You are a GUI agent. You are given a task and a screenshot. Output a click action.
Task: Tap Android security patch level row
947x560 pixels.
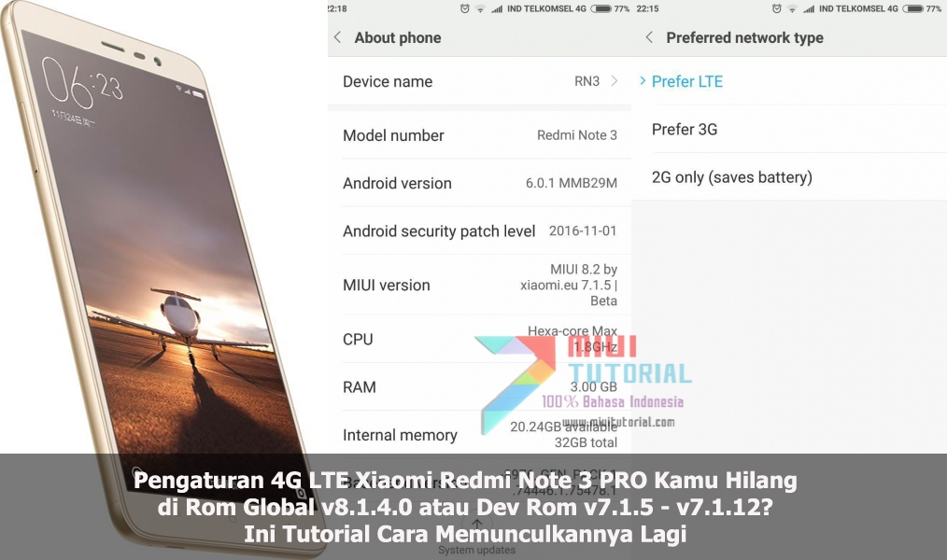click(479, 231)
